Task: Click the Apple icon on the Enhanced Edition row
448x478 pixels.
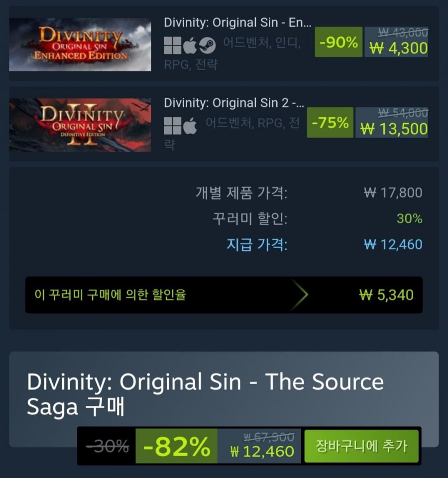Action: 190,45
